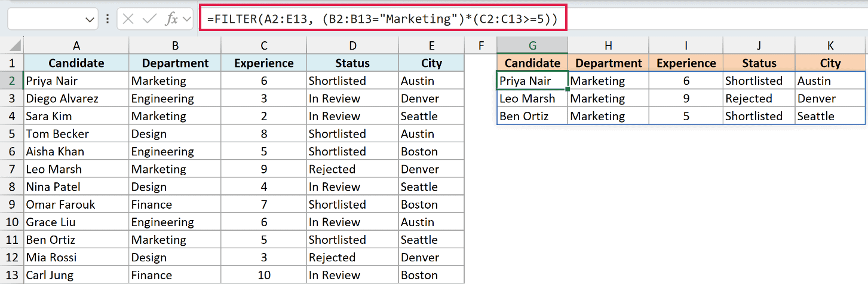Image resolution: width=868 pixels, height=284 pixels.
Task: Select Ben Ortiz in column G
Action: pos(532,116)
